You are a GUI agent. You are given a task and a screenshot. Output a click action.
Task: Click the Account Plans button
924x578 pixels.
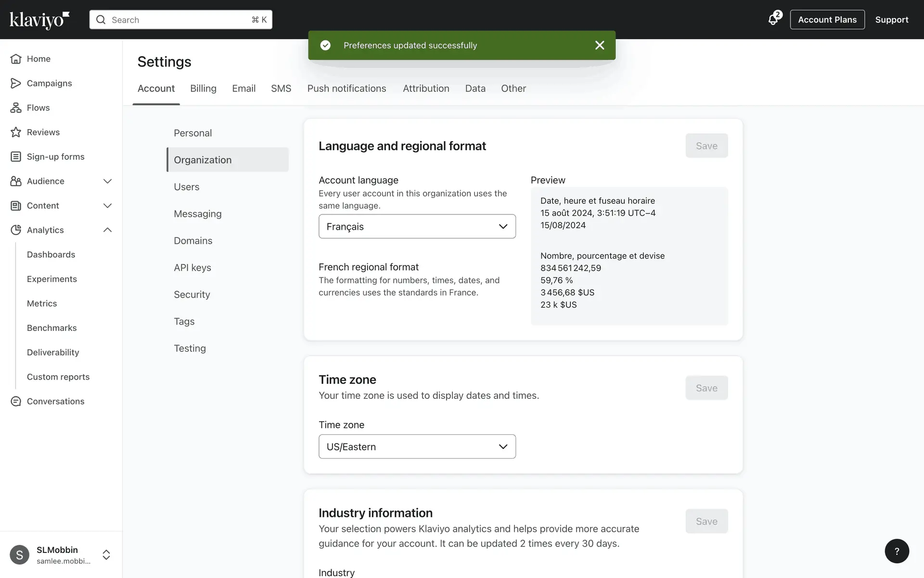pyautogui.click(x=827, y=20)
